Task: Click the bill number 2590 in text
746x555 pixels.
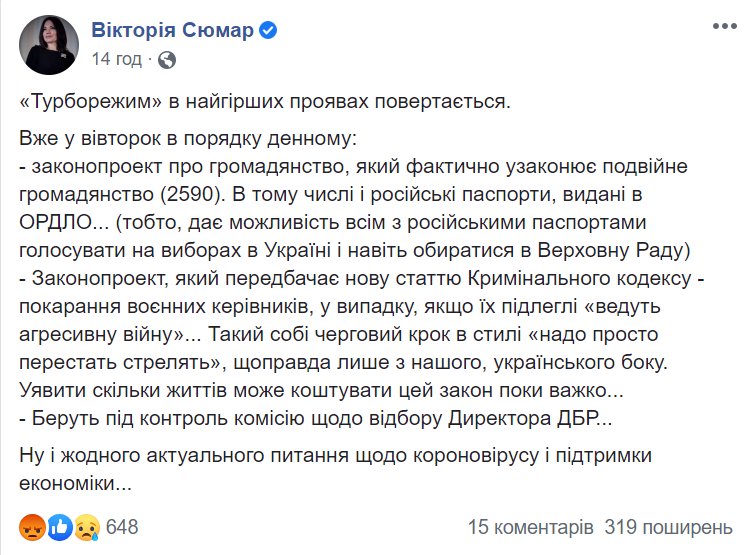Action: pos(189,195)
